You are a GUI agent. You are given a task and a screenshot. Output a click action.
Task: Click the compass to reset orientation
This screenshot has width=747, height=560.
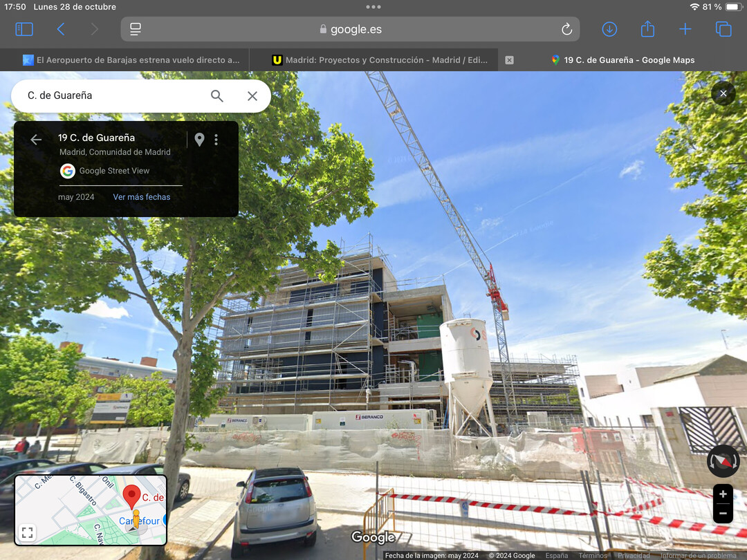point(723,461)
